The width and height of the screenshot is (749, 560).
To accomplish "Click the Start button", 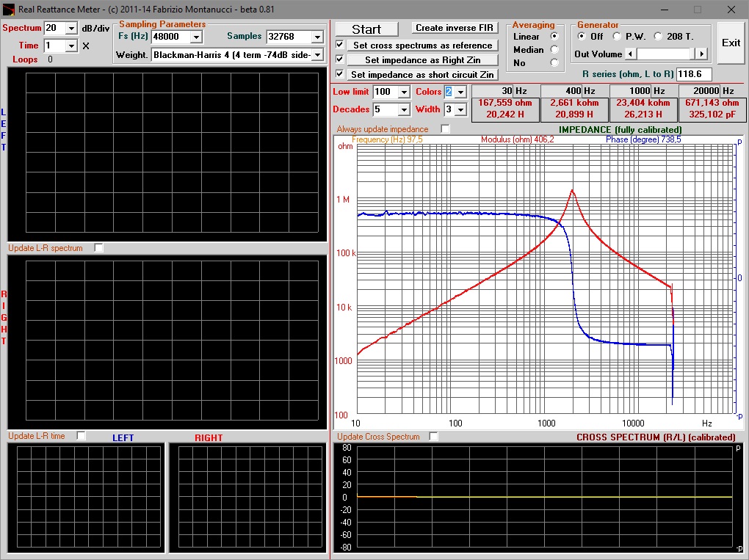I will pos(366,29).
